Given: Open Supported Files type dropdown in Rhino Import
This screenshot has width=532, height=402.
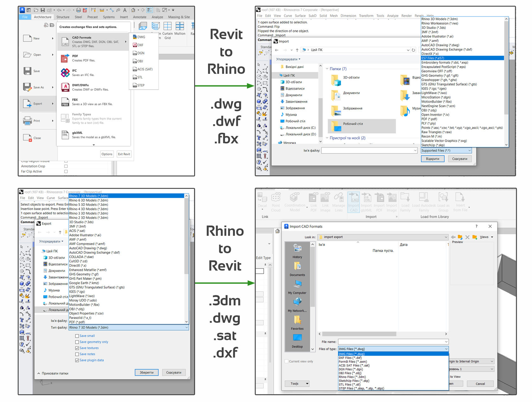Looking at the screenshot, I should 446,151.
